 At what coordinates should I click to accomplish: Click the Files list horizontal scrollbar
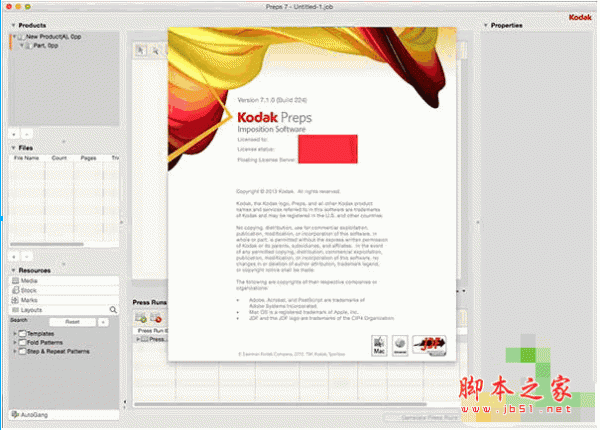tap(47, 244)
